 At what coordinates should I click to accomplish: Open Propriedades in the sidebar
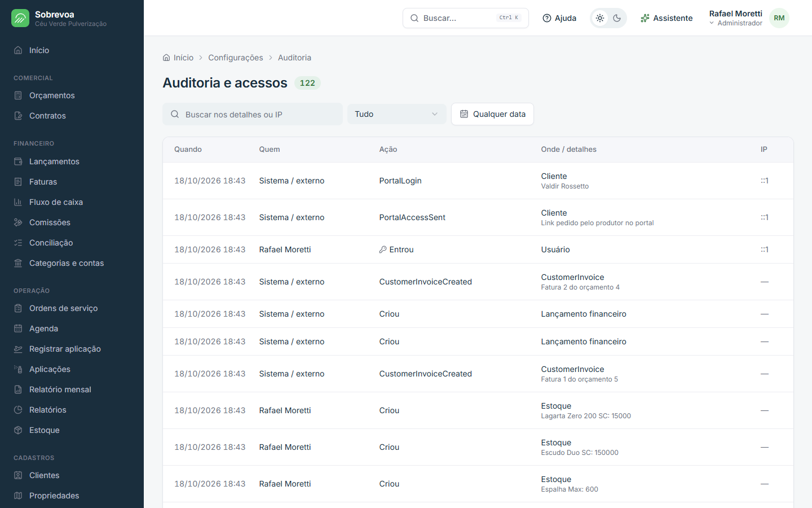point(72,496)
